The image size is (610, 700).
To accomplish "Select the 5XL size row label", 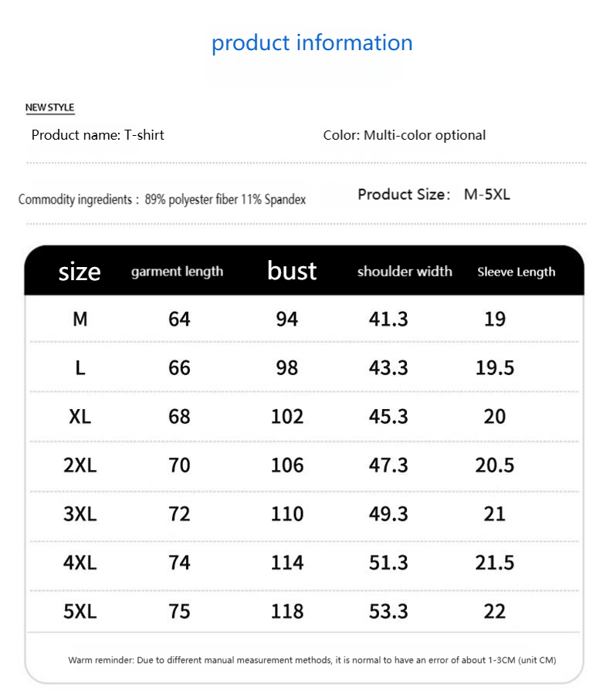I will 80,611.
